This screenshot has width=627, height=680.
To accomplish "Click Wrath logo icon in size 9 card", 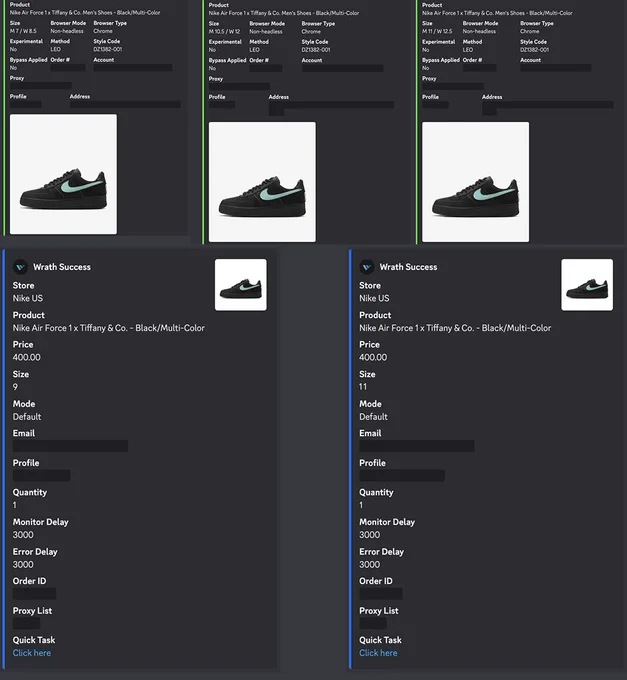I will pyautogui.click(x=20, y=267).
